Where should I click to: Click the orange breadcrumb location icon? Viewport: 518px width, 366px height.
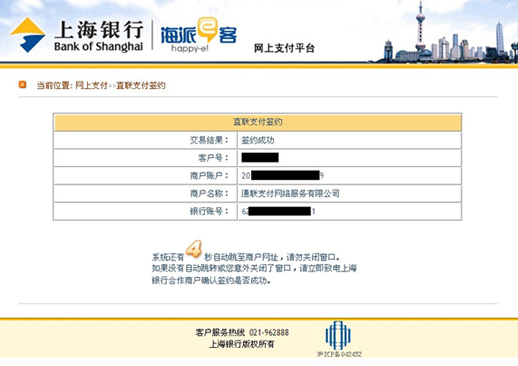[x=22, y=85]
